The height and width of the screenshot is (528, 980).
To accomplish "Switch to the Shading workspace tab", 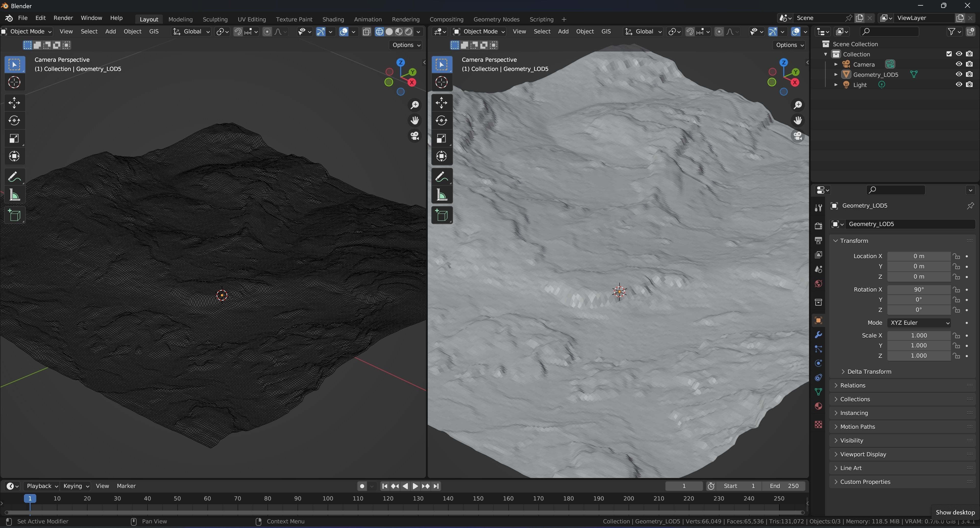I will pyautogui.click(x=333, y=19).
